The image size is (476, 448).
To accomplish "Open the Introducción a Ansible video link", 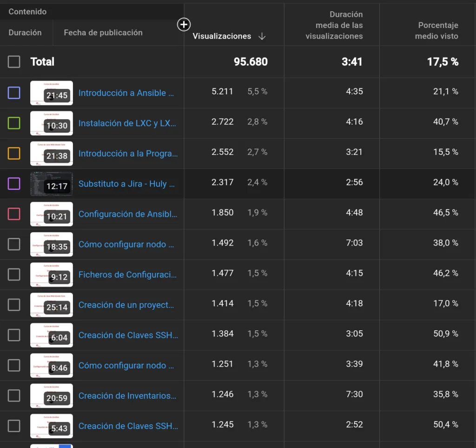I will point(126,93).
